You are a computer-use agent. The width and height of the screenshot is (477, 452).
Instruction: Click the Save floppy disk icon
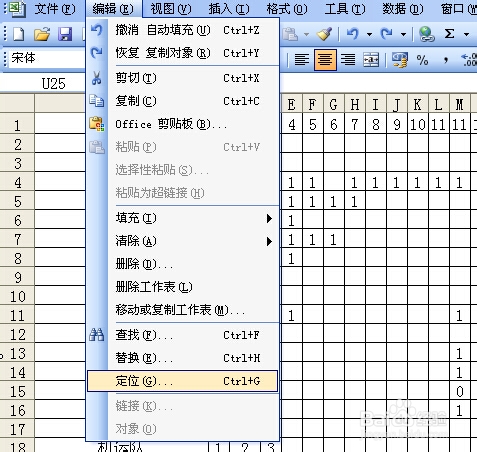[65, 34]
